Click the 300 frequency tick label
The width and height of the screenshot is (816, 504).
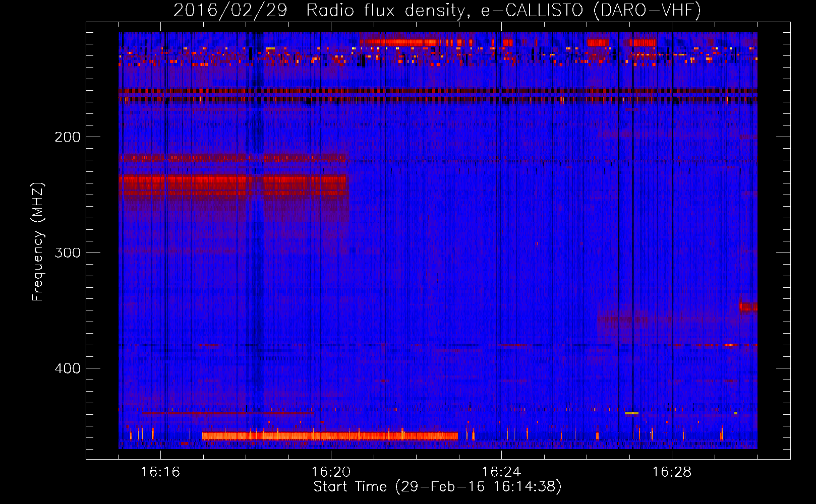[x=68, y=253]
